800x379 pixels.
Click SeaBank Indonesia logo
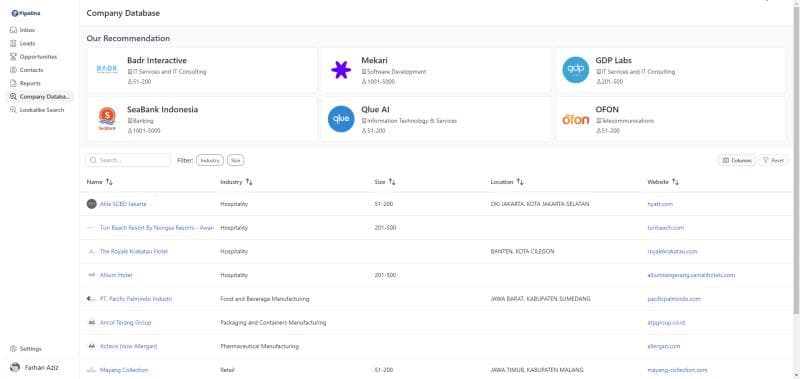(107, 119)
